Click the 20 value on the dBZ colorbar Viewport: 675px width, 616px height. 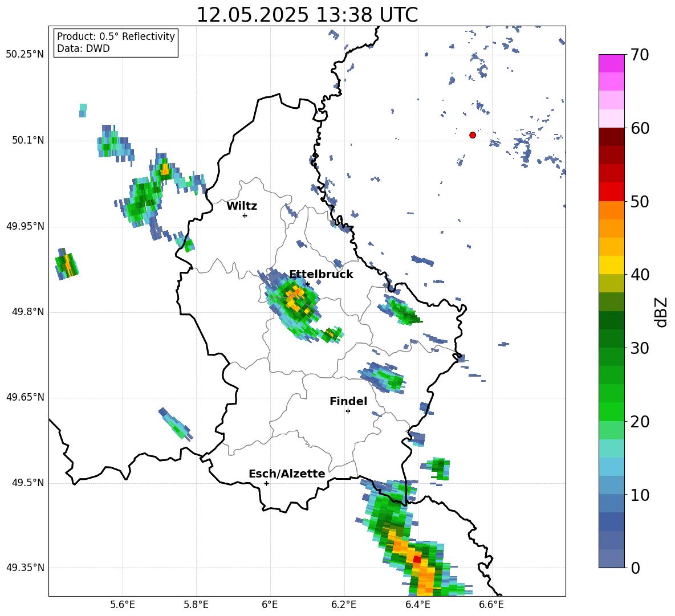(640, 422)
